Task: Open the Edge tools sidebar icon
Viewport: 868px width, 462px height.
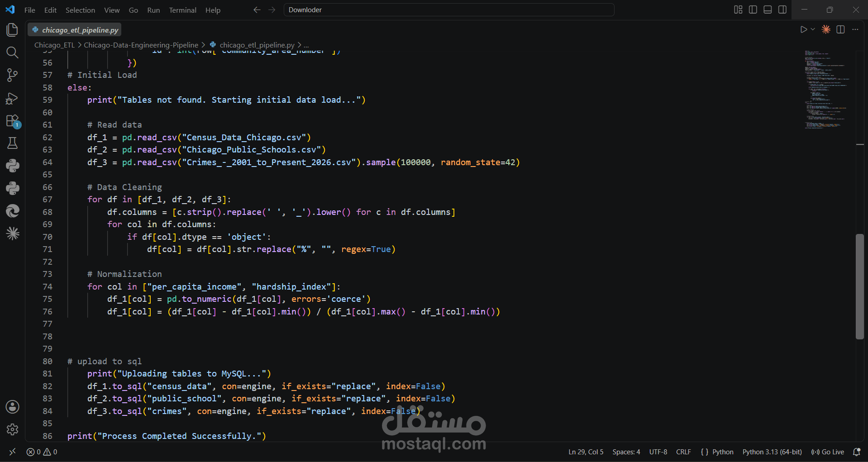Action: coord(12,211)
